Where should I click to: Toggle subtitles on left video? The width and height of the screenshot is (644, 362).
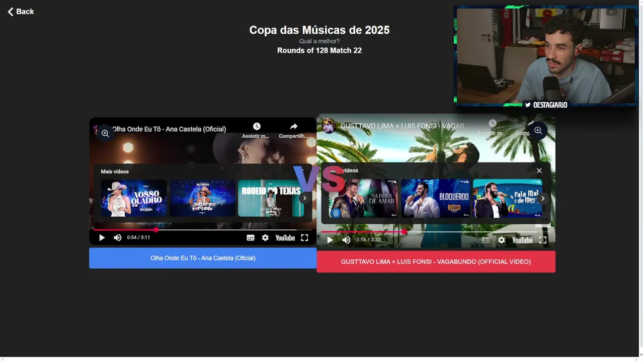point(251,238)
